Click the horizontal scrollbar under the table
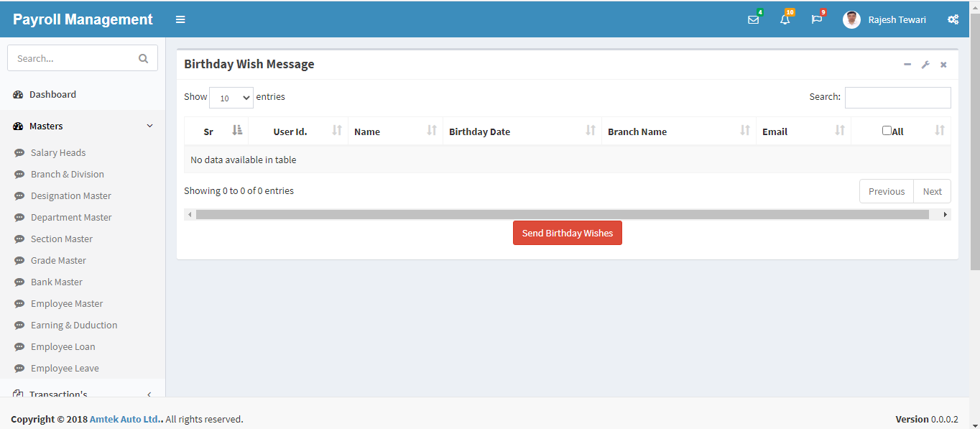 tap(562, 214)
